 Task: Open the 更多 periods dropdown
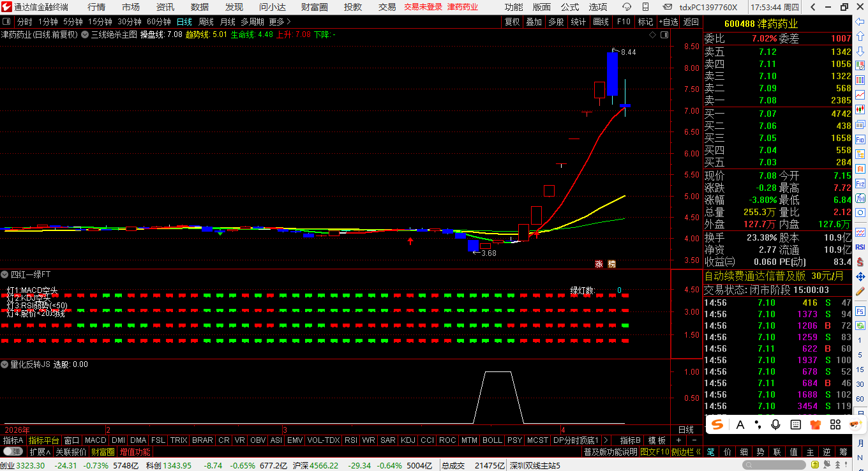(x=280, y=22)
